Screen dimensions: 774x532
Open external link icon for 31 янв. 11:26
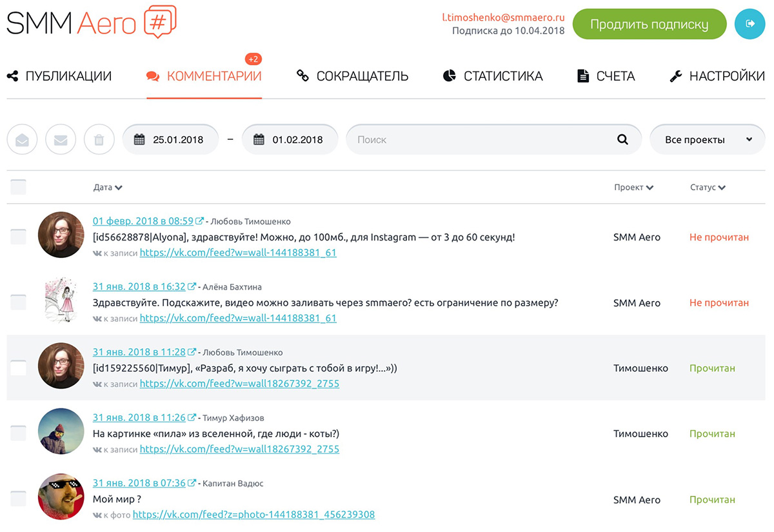(192, 418)
